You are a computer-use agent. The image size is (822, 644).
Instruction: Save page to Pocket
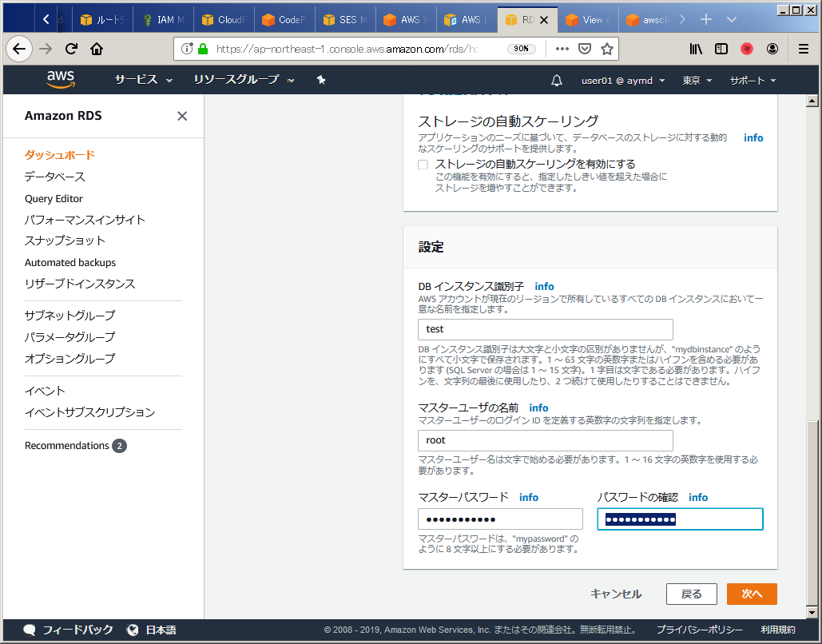585,49
